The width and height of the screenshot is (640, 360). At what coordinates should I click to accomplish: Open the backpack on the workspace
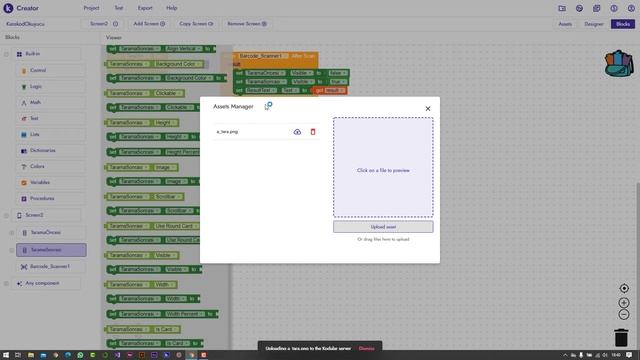619,64
